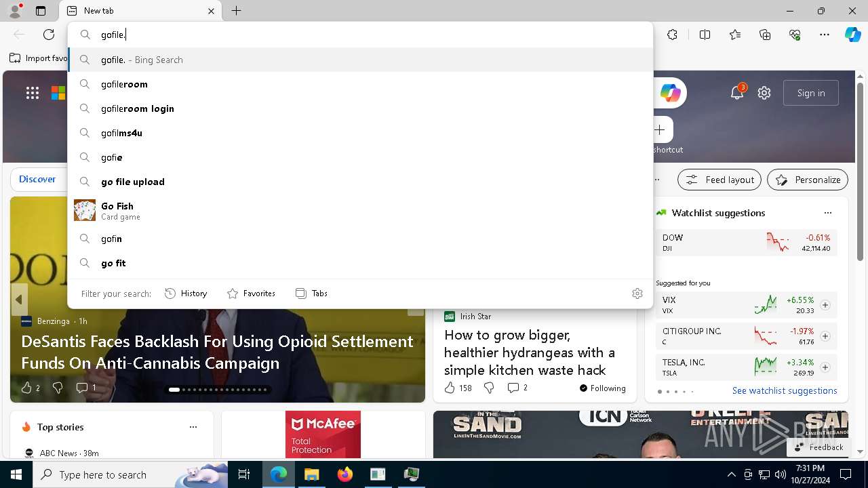This screenshot has width=868, height=488.
Task: Open the app launcher grid icon
Action: point(33,93)
